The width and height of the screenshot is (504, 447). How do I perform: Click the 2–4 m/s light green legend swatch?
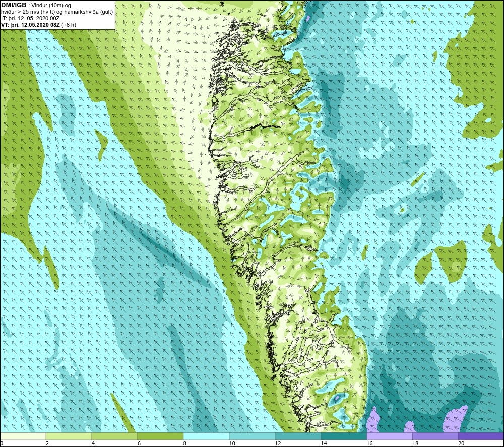pyautogui.click(x=69, y=436)
